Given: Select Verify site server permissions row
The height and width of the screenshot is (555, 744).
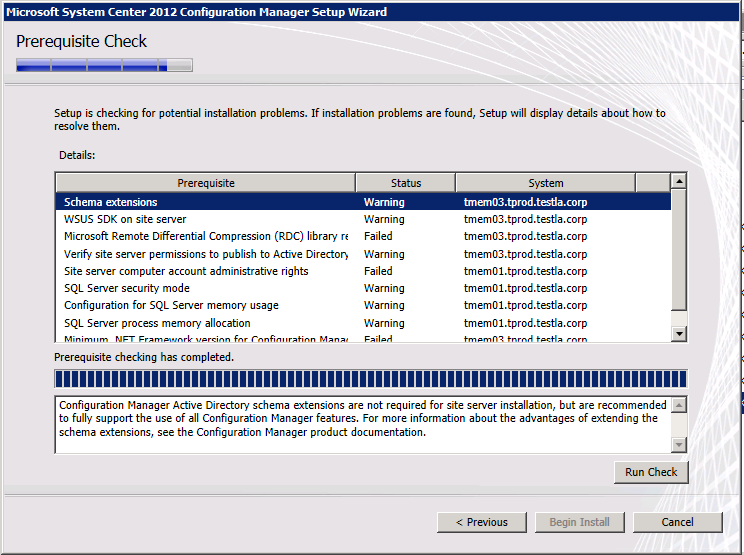Looking at the screenshot, I should pos(363,254).
